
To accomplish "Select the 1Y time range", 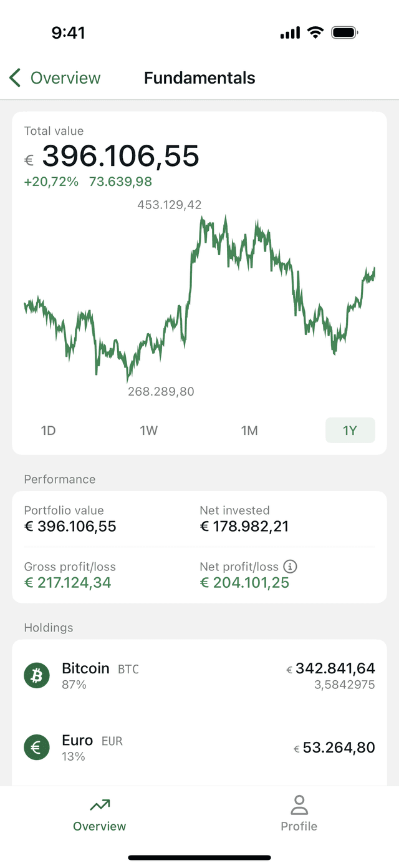I will coord(350,431).
